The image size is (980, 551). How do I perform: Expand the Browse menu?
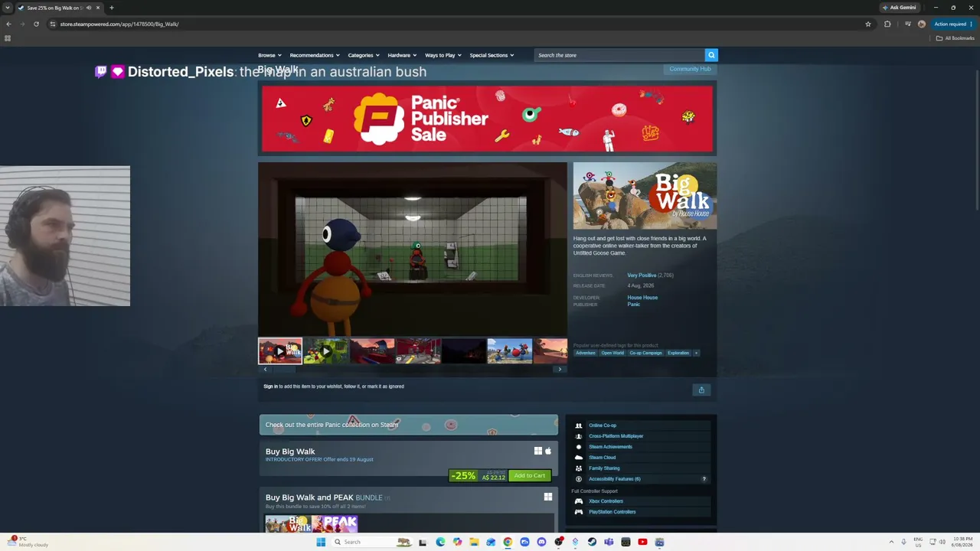[269, 55]
